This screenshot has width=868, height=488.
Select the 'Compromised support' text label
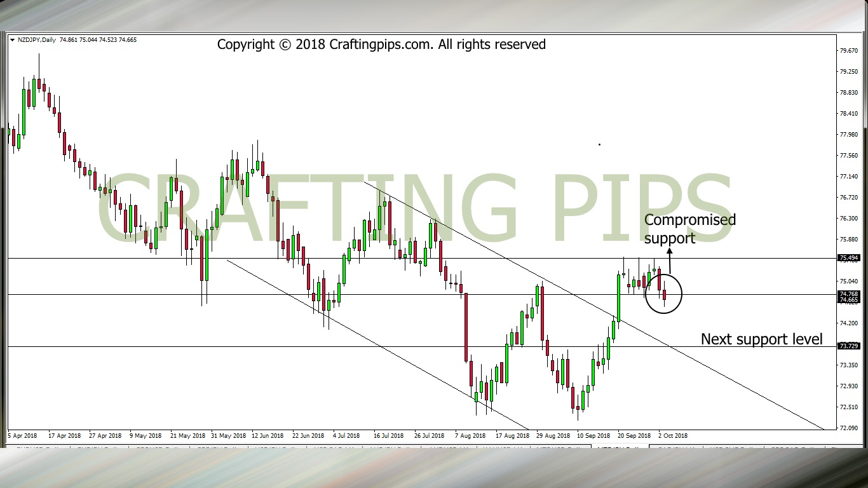(690, 229)
